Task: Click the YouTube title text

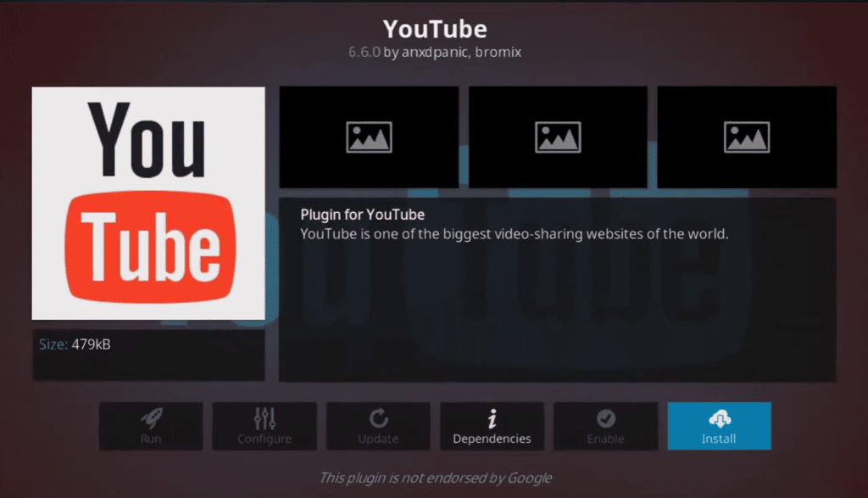Action: pos(435,30)
